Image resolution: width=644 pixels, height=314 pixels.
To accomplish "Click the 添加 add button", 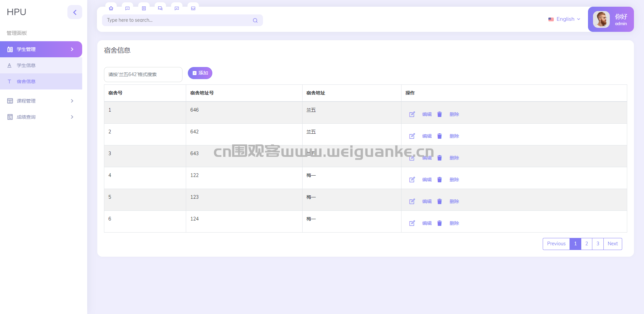I will click(200, 73).
